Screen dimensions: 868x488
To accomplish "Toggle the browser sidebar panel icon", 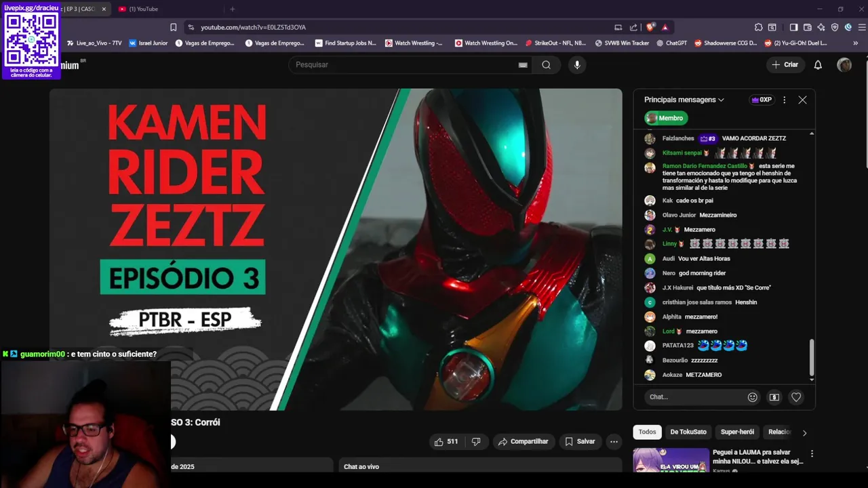I will click(793, 27).
